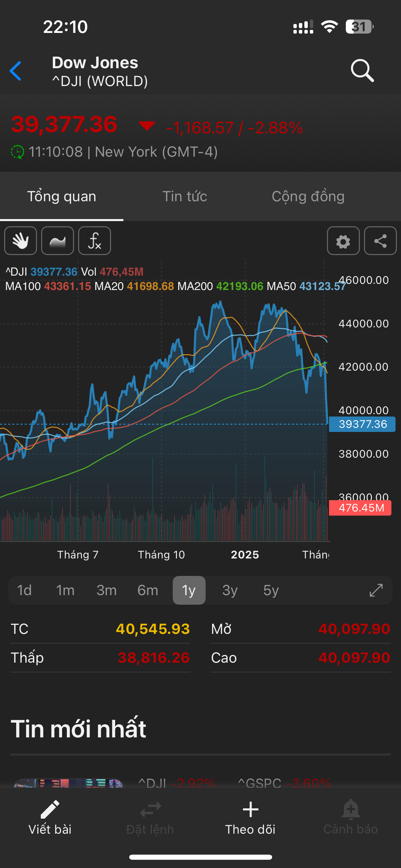Tap the Đặt lệnh order button
This screenshot has height=868, width=401.
click(x=150, y=818)
